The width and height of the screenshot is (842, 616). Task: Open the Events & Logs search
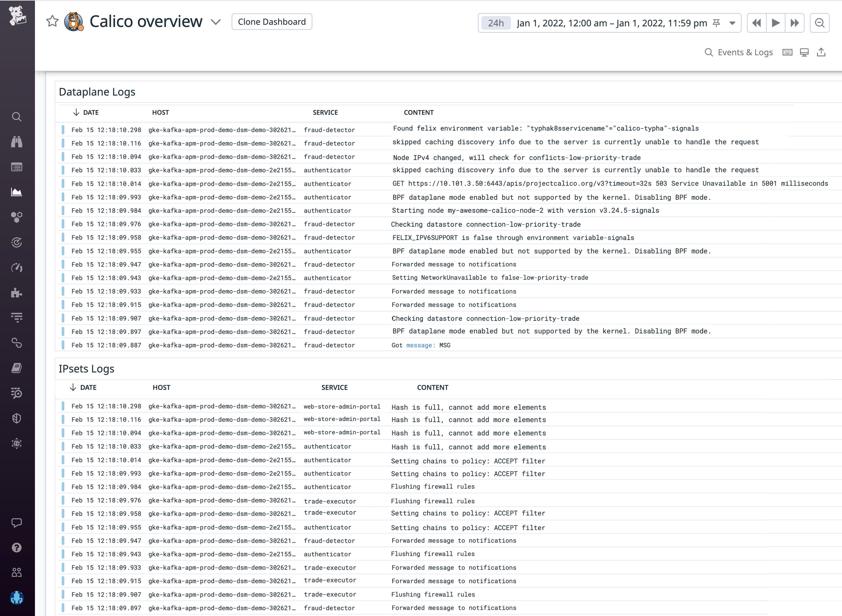[709, 52]
